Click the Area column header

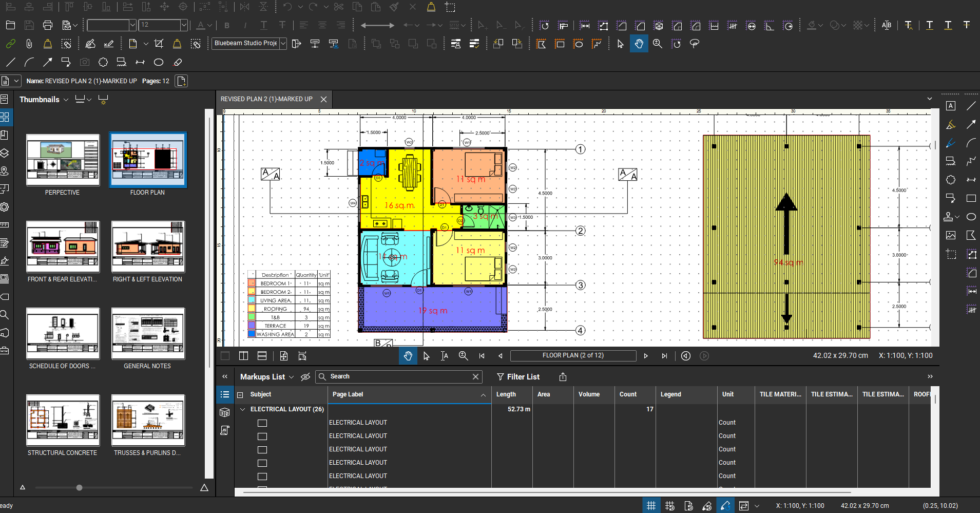[x=544, y=394]
